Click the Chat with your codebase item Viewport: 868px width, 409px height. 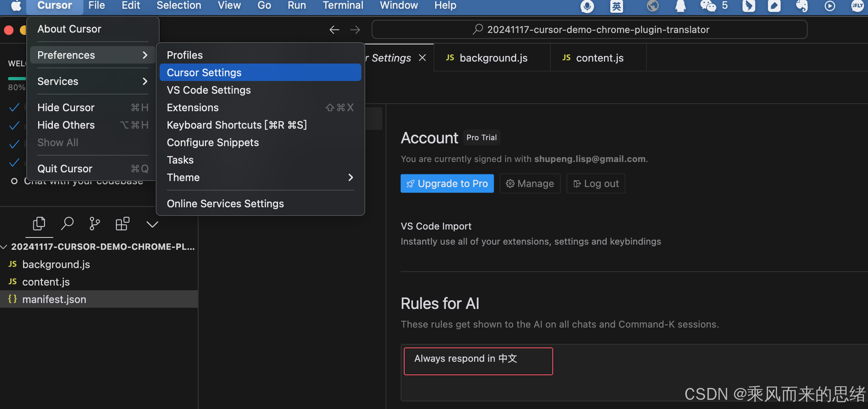83,182
